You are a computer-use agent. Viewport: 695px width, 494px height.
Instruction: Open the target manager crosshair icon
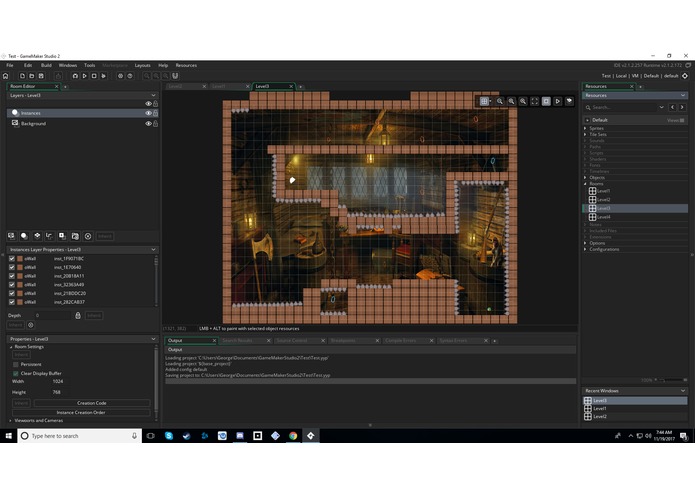coord(685,76)
